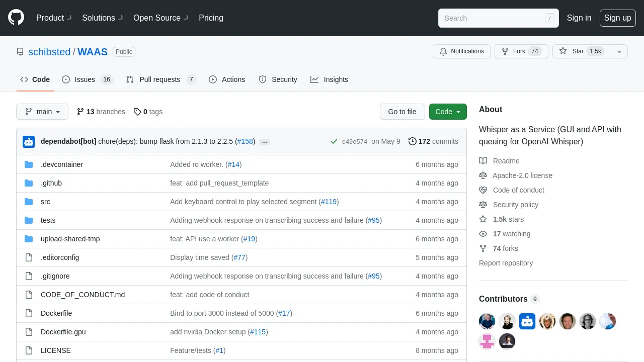
Task: Click Sign in link
Action: (x=579, y=18)
